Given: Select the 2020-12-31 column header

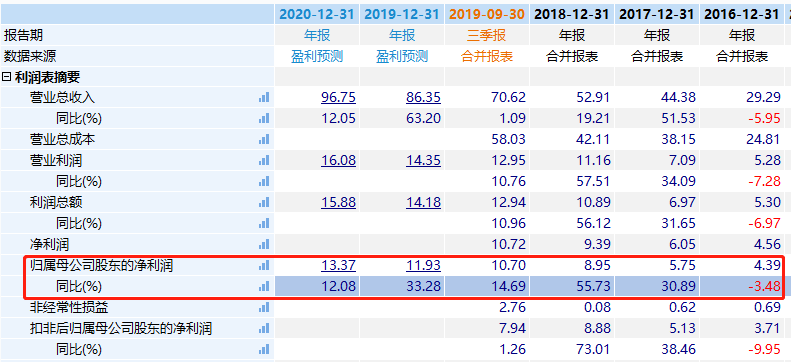Looking at the screenshot, I should tap(317, 14).
